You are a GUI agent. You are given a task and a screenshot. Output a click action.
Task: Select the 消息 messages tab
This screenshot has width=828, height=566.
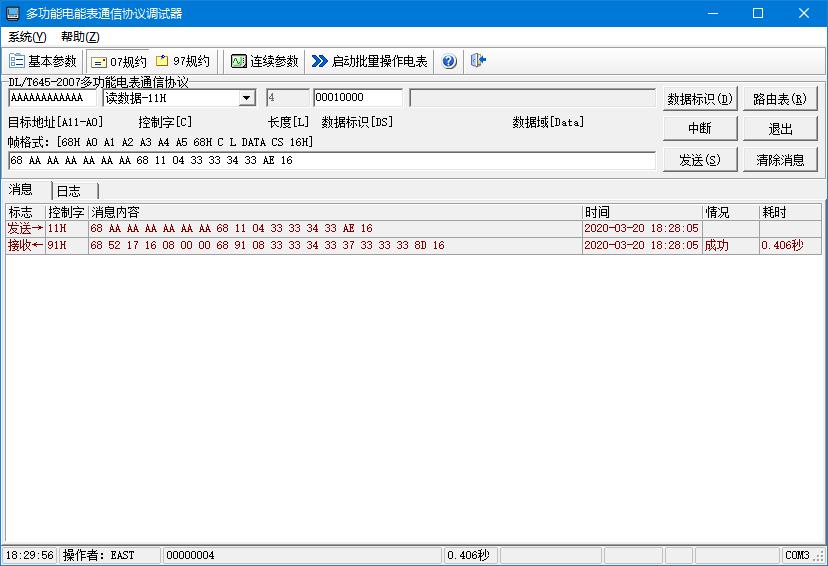[21, 190]
